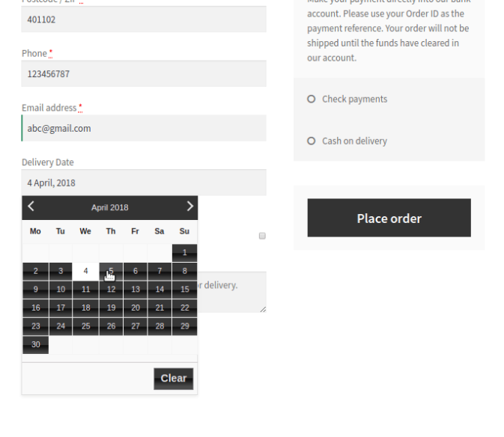Choose the highlighted date April 4
504x437 pixels.
85,272
